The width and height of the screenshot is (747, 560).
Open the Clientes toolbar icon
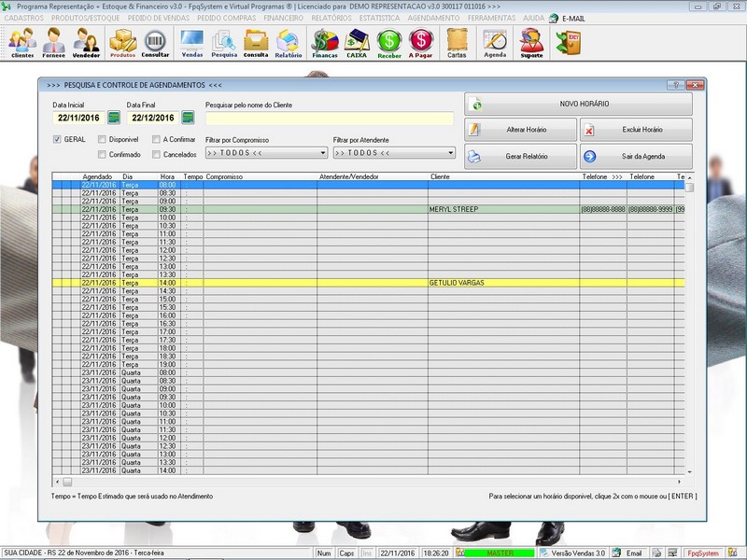[22, 43]
